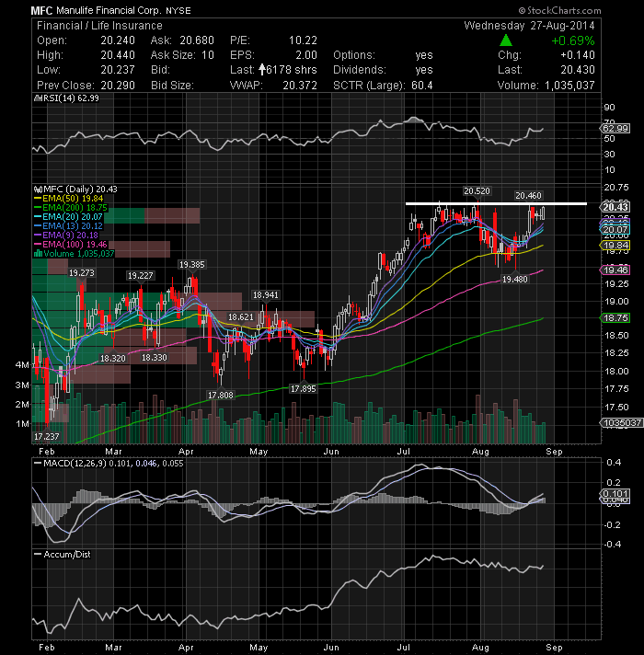Click the 1035037 volume axis tag
This screenshot has height=655, width=644.
coord(622,423)
